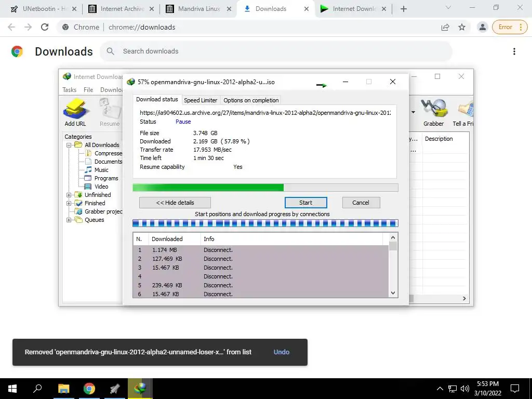Show hidden system tray icons
Image resolution: width=532 pixels, height=399 pixels.
(x=440, y=389)
